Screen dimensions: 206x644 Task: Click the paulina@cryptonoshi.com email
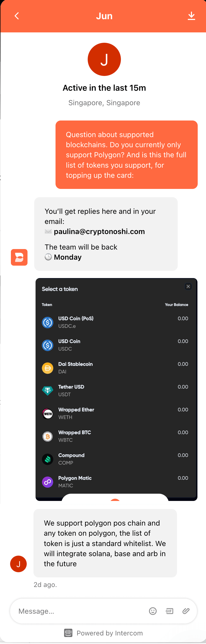[99, 231]
